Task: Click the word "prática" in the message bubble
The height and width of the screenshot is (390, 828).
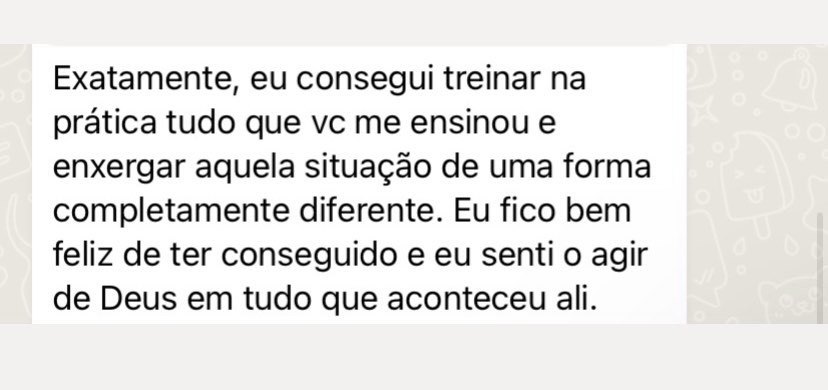Action: pyautogui.click(x=105, y=124)
